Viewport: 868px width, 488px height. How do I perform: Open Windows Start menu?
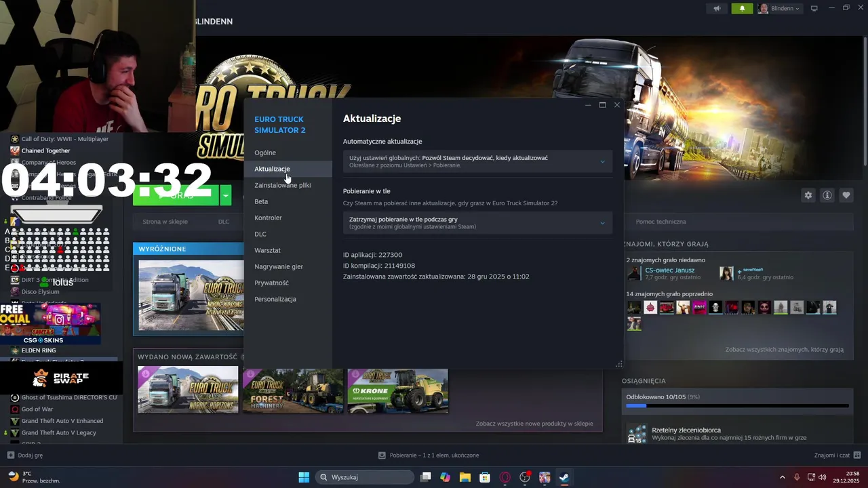point(304,477)
